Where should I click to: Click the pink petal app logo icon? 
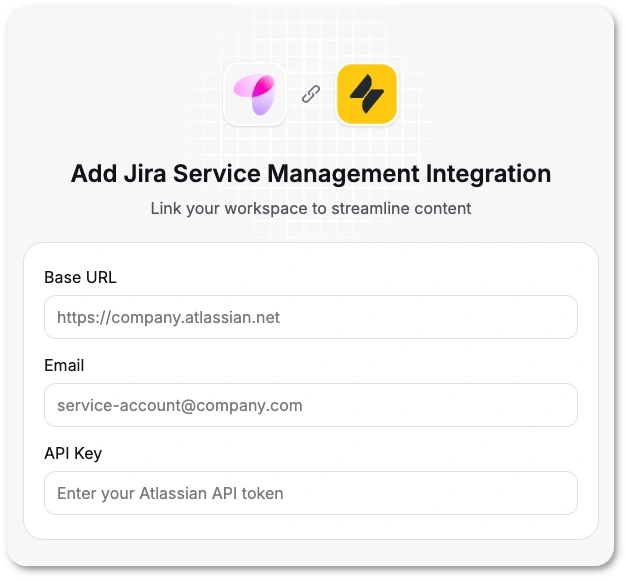pos(255,94)
